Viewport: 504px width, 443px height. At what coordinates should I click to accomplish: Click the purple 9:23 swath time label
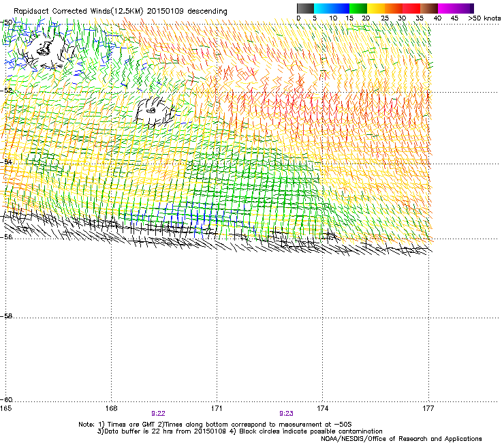click(286, 414)
